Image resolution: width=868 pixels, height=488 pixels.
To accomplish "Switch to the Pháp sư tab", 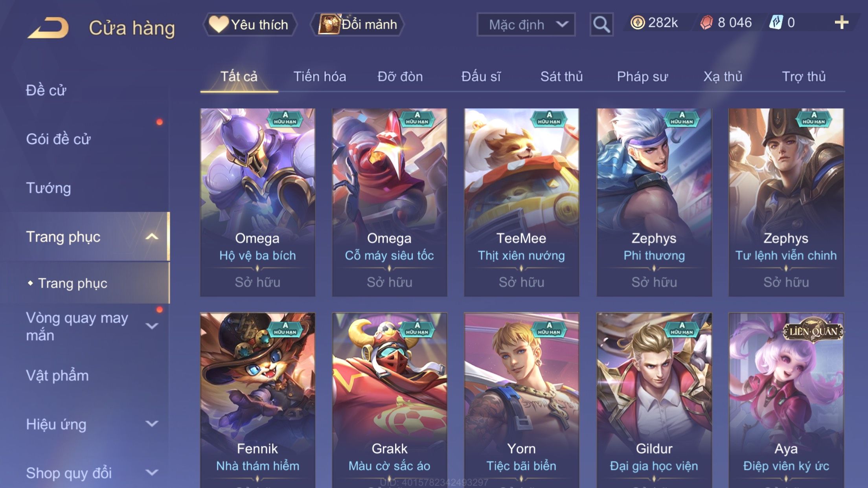I will pyautogui.click(x=642, y=77).
